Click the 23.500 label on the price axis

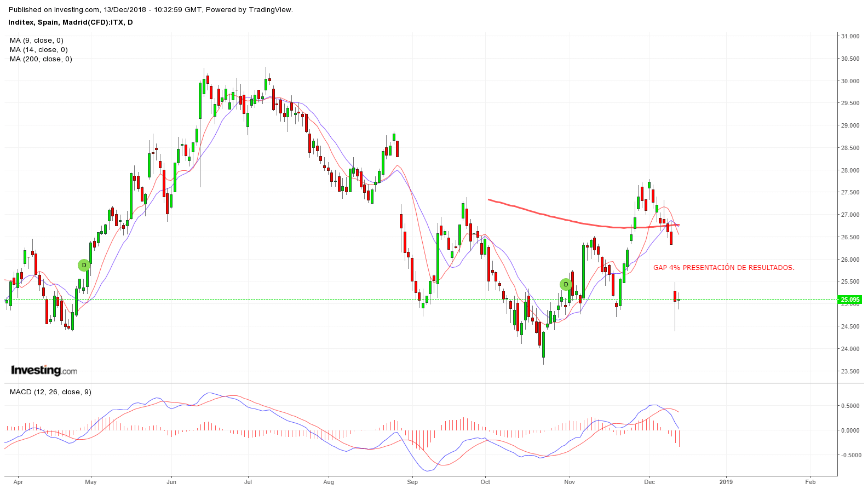coord(850,371)
